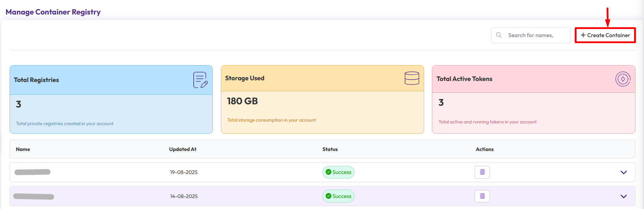Click the Total Registries document-edit icon
The width and height of the screenshot is (644, 209).
[x=200, y=80]
